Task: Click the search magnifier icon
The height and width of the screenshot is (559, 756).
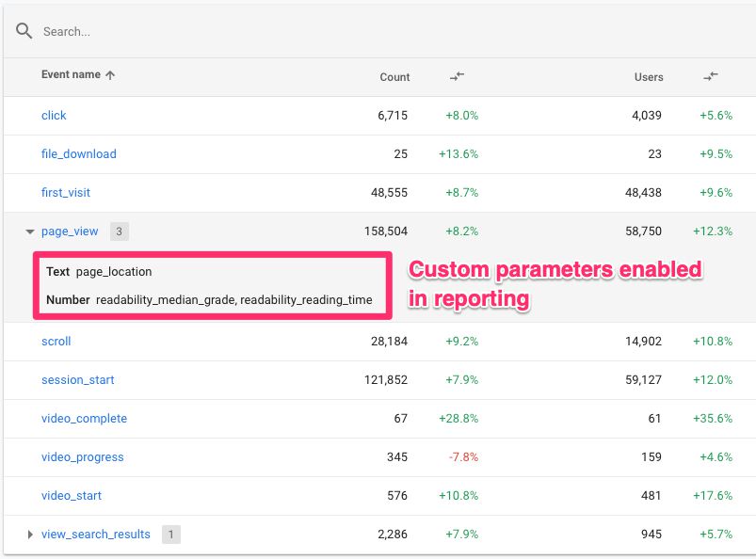Action: tap(24, 31)
